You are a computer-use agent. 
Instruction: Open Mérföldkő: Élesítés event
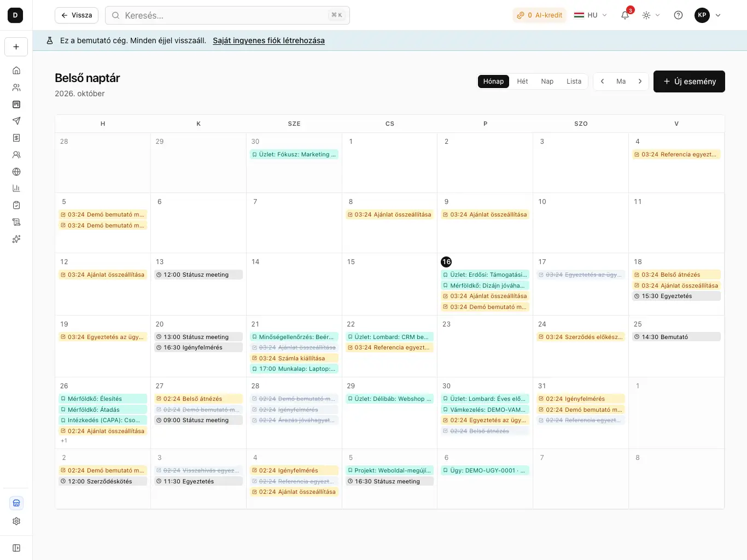point(103,399)
